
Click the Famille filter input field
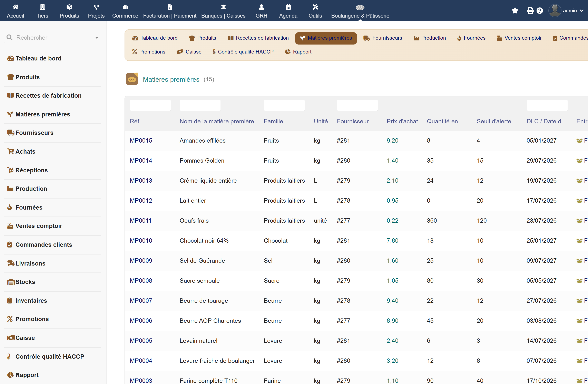coord(284,105)
